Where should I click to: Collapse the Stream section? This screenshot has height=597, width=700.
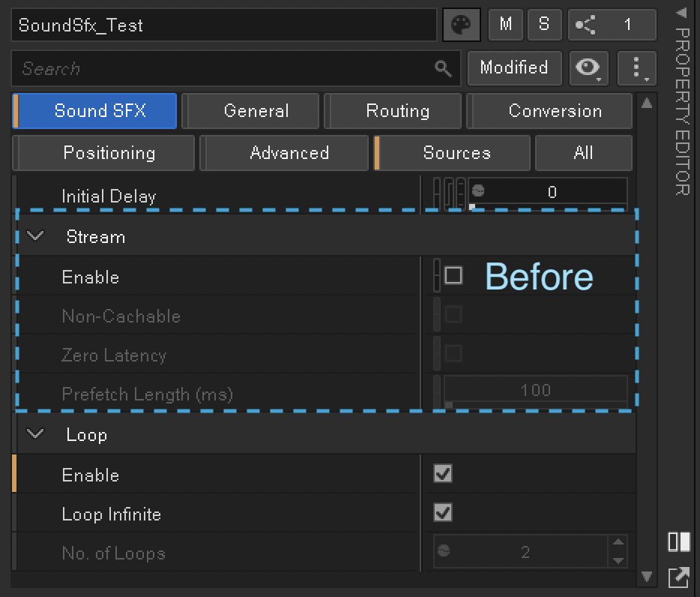(35, 235)
